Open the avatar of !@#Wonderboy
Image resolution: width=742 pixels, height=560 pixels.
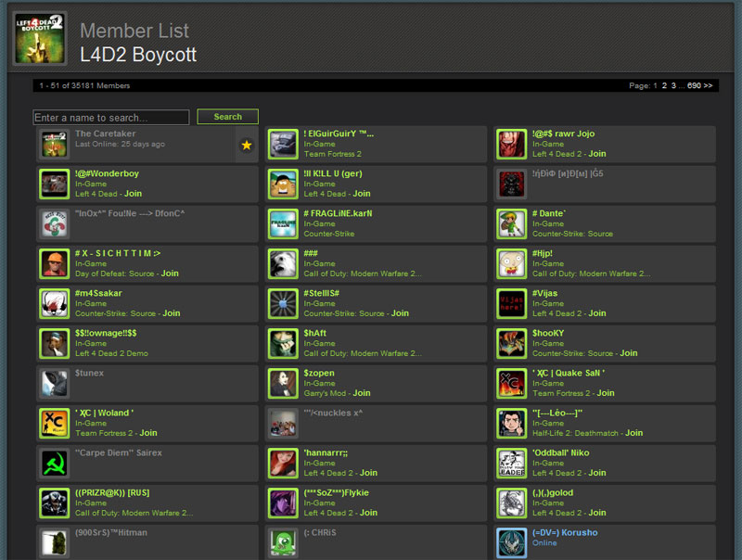[55, 184]
